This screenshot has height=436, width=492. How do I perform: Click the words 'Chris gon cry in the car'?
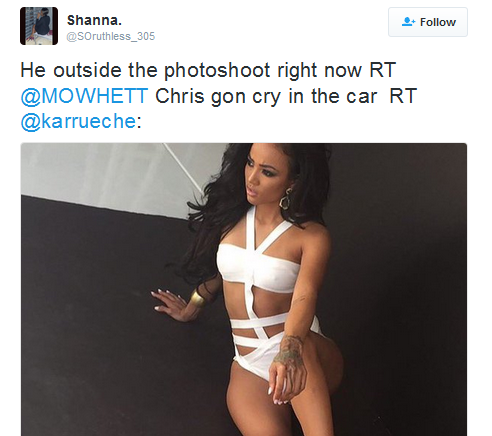[266, 96]
